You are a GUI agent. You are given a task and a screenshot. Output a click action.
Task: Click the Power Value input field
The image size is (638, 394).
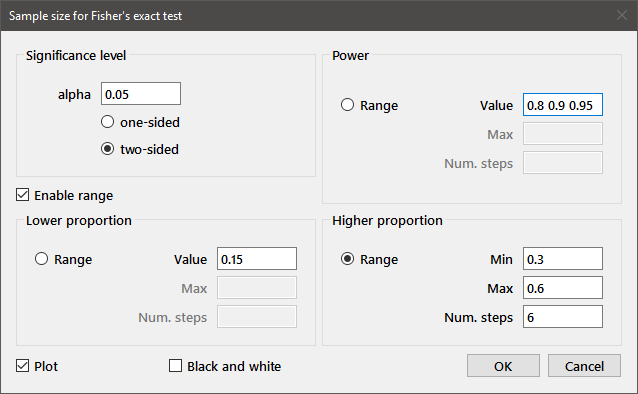point(563,105)
